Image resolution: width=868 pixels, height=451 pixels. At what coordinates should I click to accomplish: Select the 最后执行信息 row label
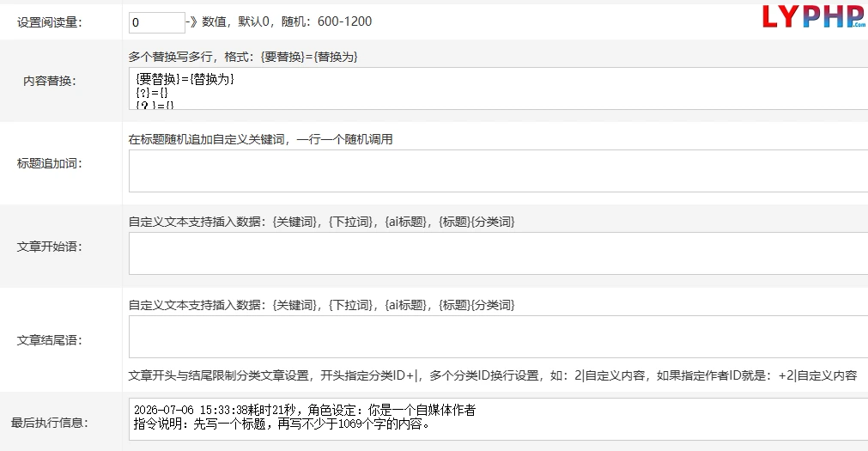point(49,423)
